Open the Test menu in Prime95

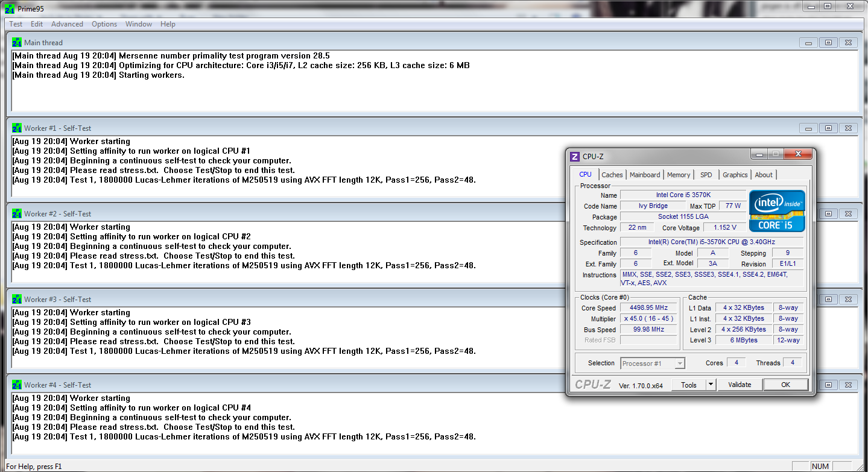click(16, 24)
